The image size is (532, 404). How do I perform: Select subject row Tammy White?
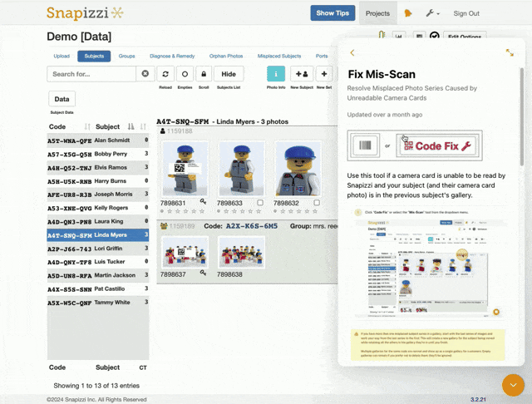click(98, 303)
